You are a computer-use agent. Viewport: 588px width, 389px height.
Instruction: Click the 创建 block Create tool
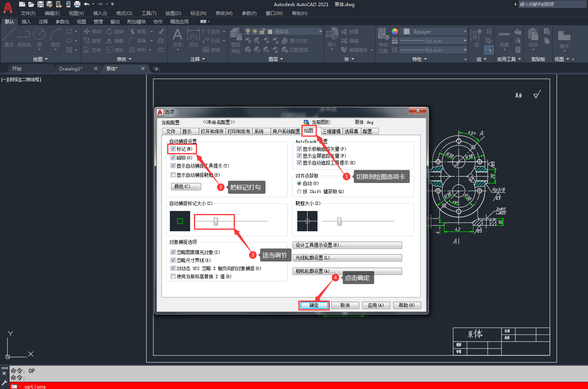(350, 31)
